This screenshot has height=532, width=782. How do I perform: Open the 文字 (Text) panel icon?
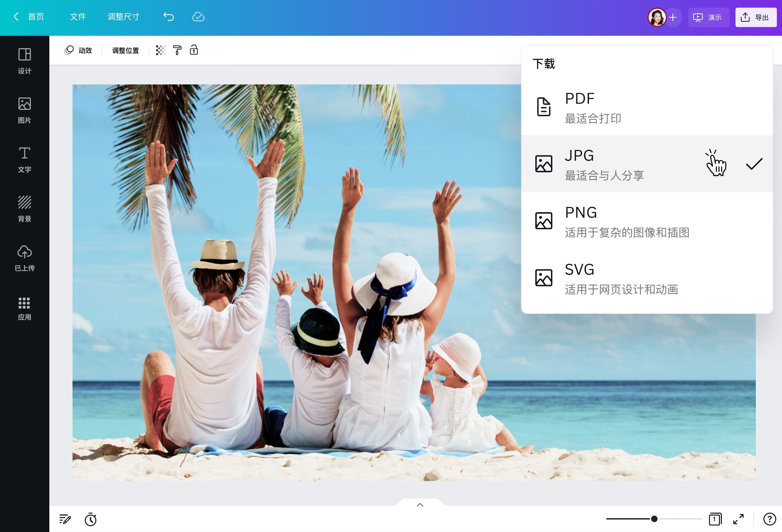coord(24,160)
